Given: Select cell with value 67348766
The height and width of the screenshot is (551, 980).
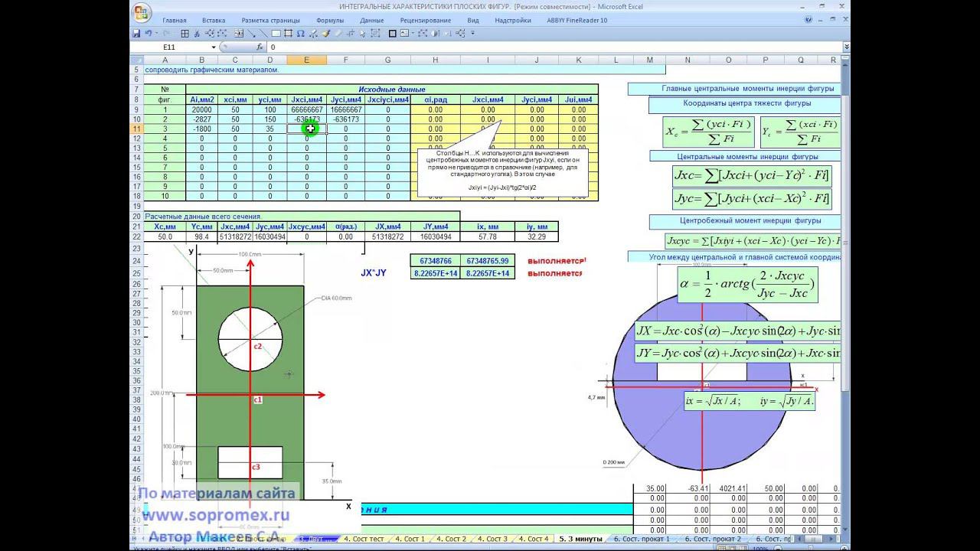Looking at the screenshot, I should coord(435,261).
